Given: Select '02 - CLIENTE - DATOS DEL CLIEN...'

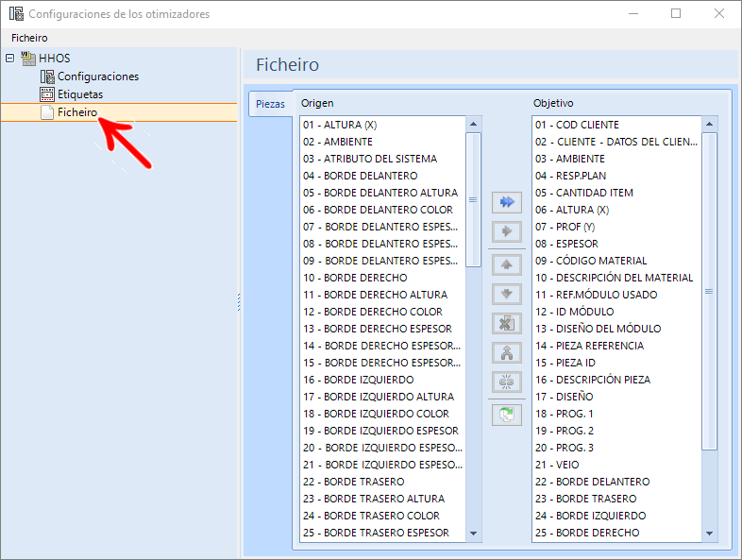Looking at the screenshot, I should tap(616, 142).
